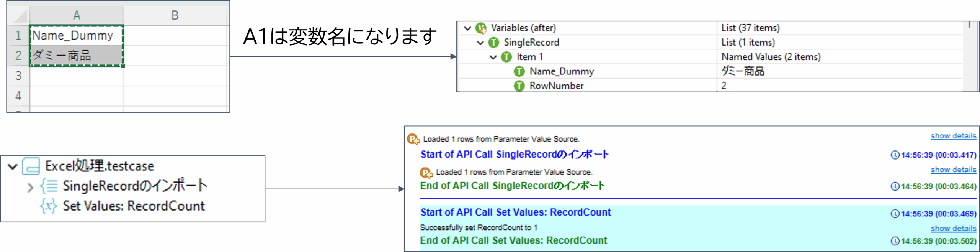Select column B header in spreadsheet

tap(175, 15)
